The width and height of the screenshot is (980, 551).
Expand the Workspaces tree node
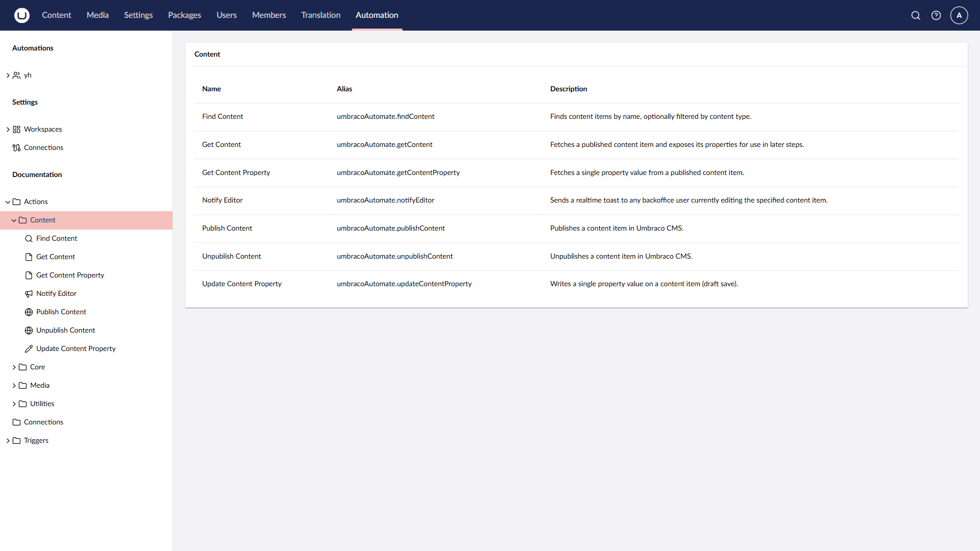[8, 130]
